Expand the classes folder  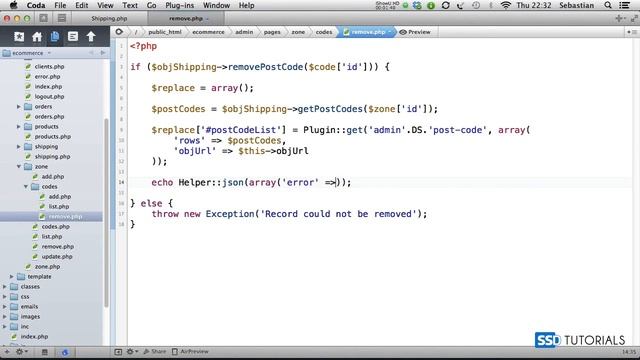5,287
